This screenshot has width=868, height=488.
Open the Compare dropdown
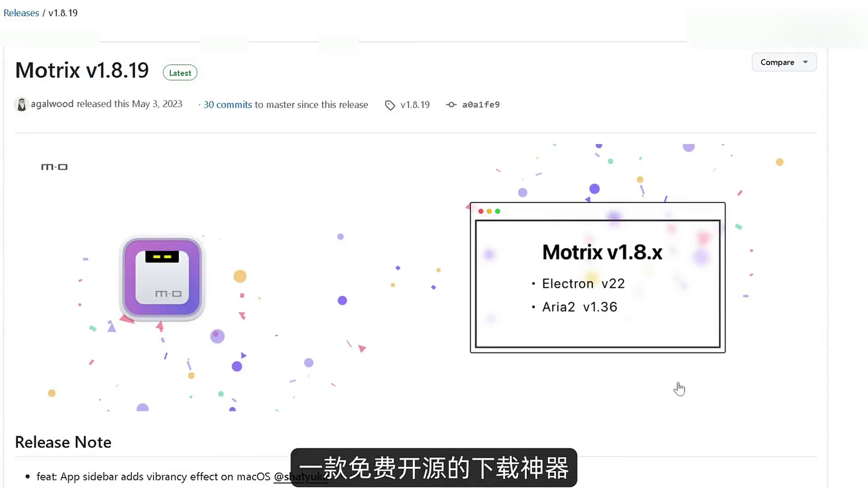click(x=784, y=62)
